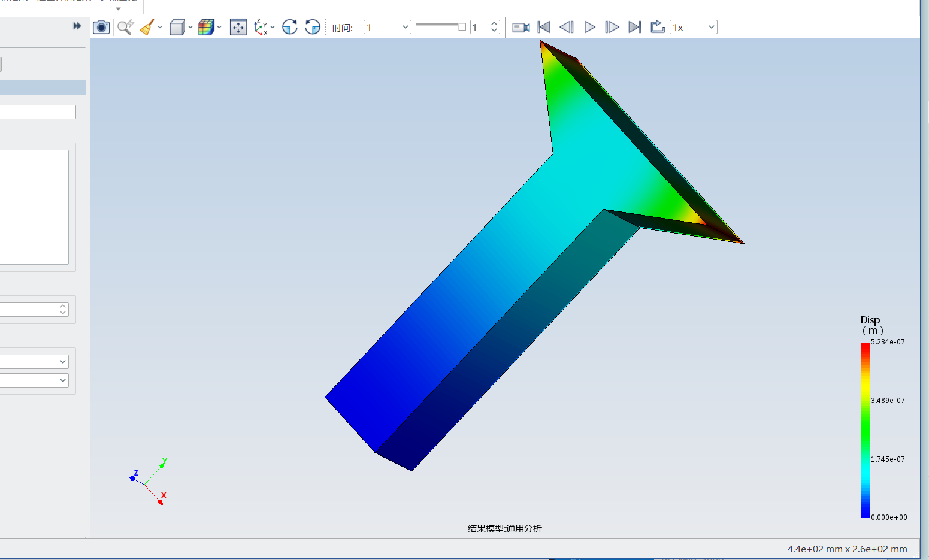
Task: Jump to the first animation frame
Action: [x=544, y=27]
